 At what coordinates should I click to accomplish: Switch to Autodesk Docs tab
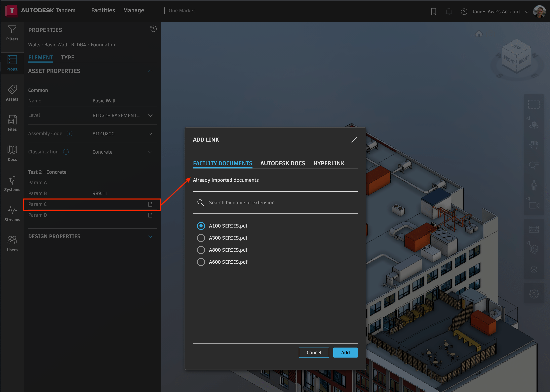tap(282, 163)
